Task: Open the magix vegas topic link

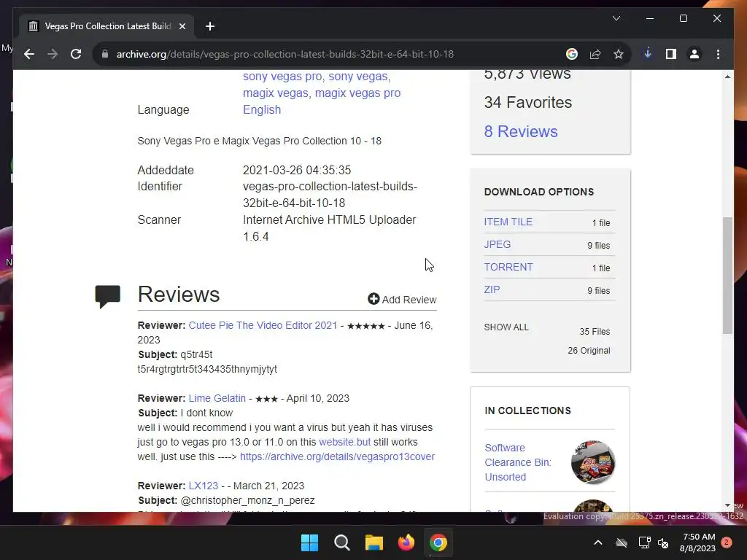Action: (275, 93)
